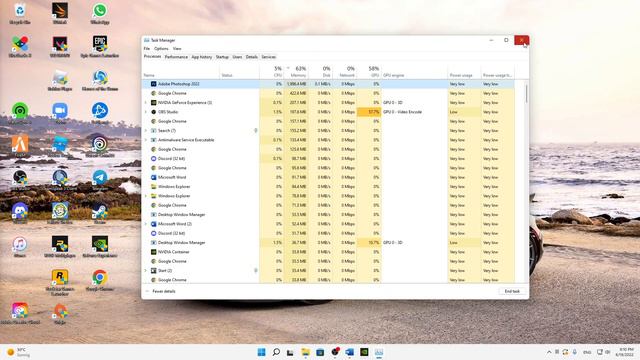Sort by the Power usage column header
The width and height of the screenshot is (640, 360).
point(464,72)
